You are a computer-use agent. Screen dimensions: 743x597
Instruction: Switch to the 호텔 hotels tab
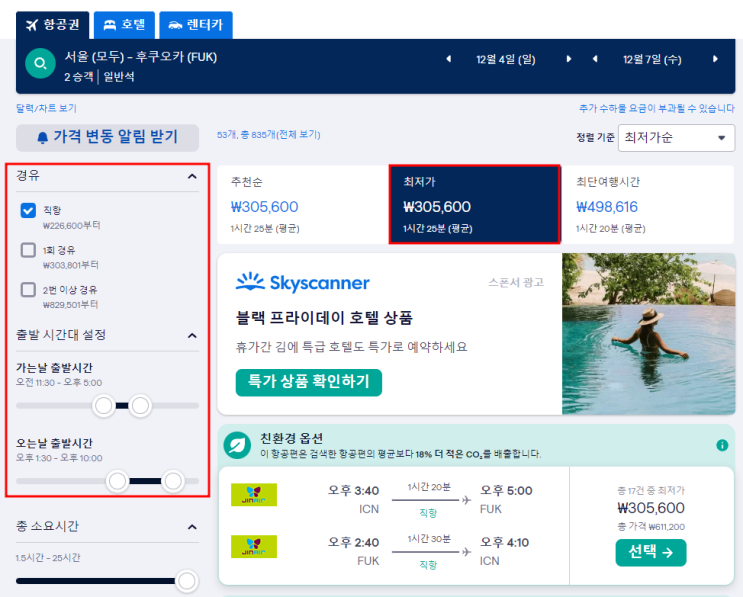[x=124, y=25]
